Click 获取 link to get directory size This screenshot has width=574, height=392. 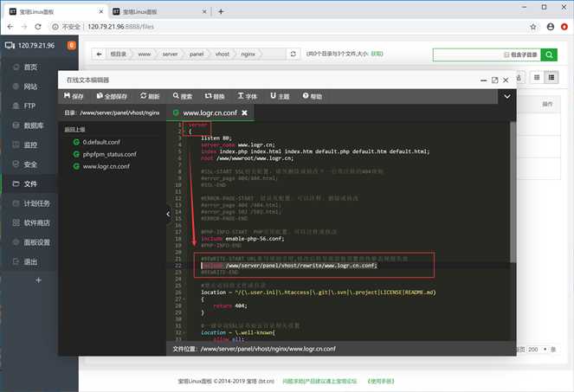point(377,54)
